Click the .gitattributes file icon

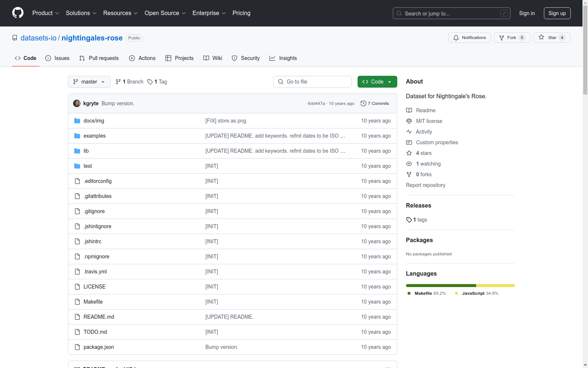point(77,196)
